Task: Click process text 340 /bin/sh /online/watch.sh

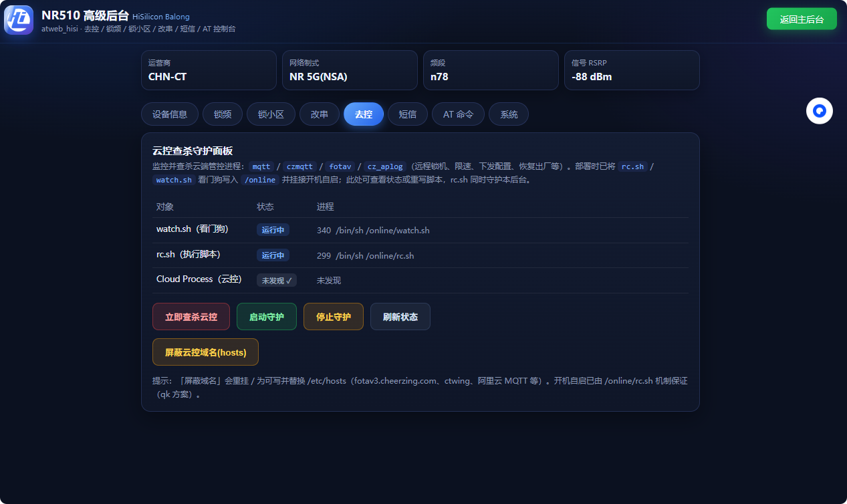Action: 373,231
